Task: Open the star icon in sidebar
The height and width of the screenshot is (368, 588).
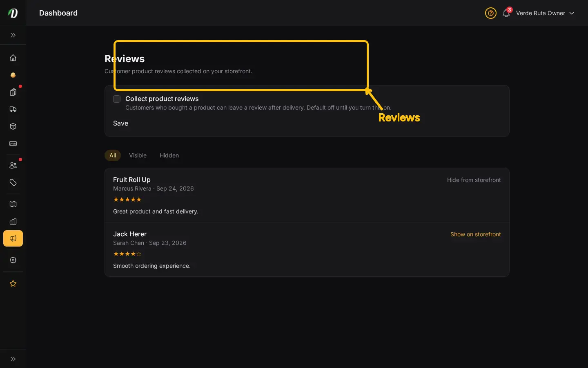Action: (13, 283)
